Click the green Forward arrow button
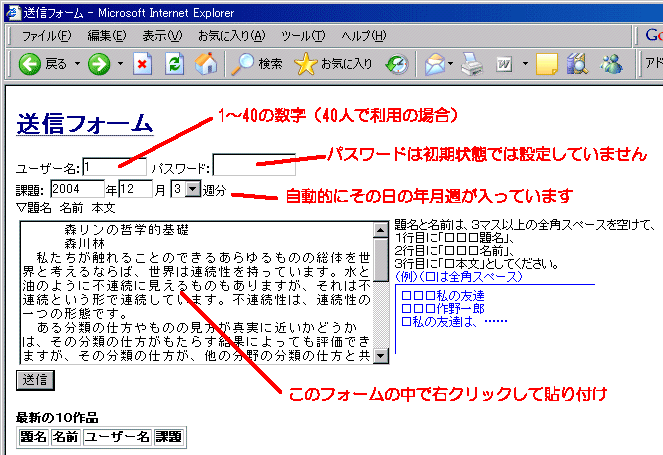 click(x=98, y=64)
